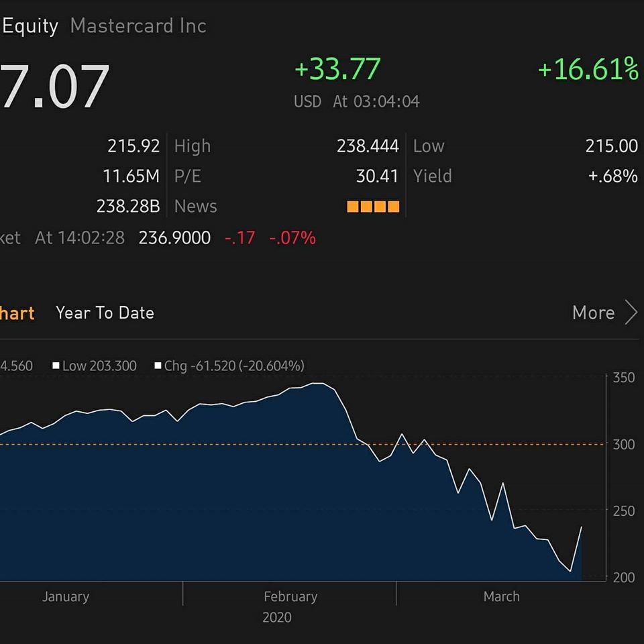Click the High value 238.444
644x644 pixels.
point(368,146)
